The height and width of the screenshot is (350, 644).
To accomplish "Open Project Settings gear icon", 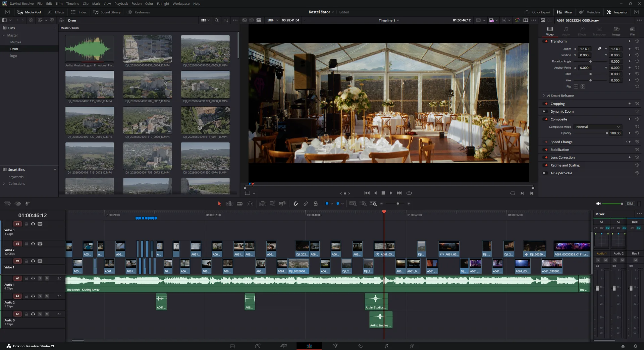I will (x=635, y=346).
